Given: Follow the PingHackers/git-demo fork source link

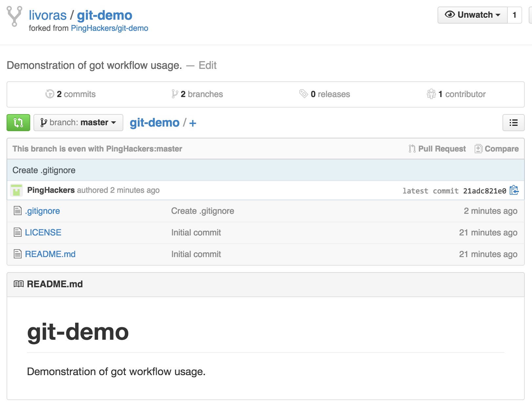Looking at the screenshot, I should (x=110, y=28).
